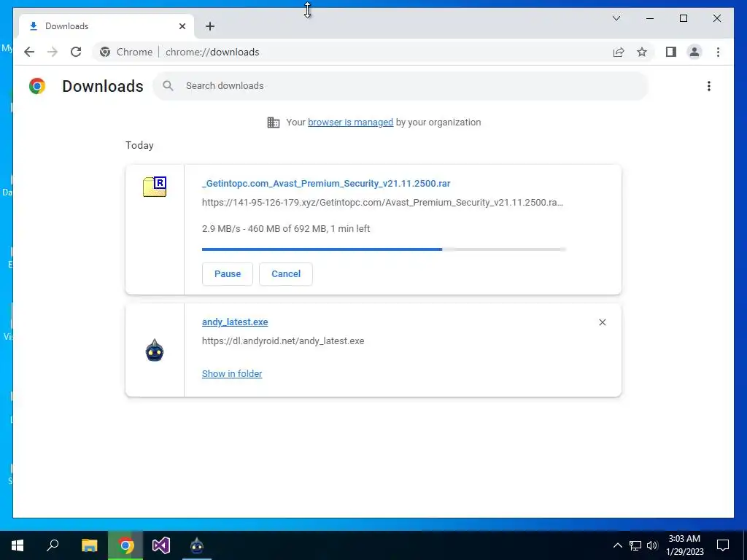Open File Explorer from taskbar
747x560 pixels.
click(89, 545)
